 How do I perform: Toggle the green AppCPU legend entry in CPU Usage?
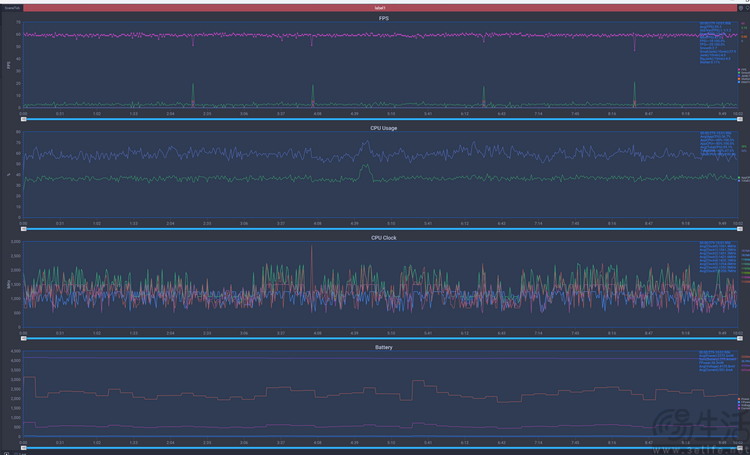(743, 178)
